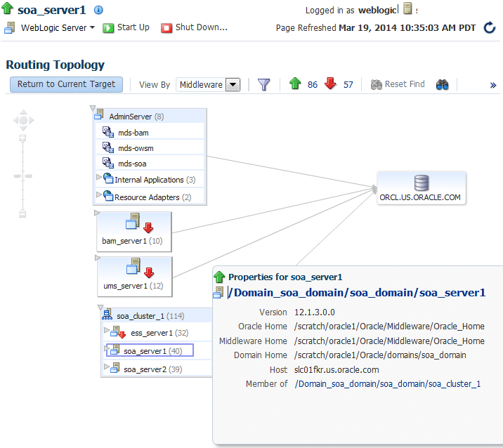The height and width of the screenshot is (448, 503).
Task: Select AdminServer (8) label
Action: (136, 117)
